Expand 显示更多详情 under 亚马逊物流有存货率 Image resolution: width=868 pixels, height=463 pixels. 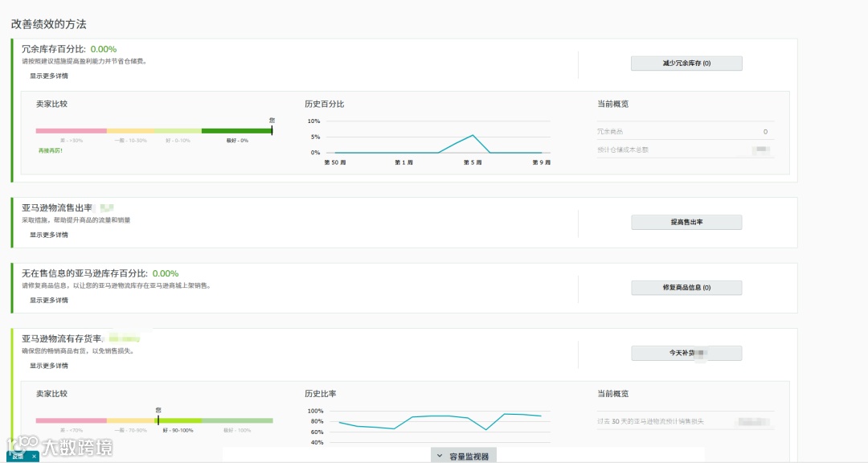point(49,366)
